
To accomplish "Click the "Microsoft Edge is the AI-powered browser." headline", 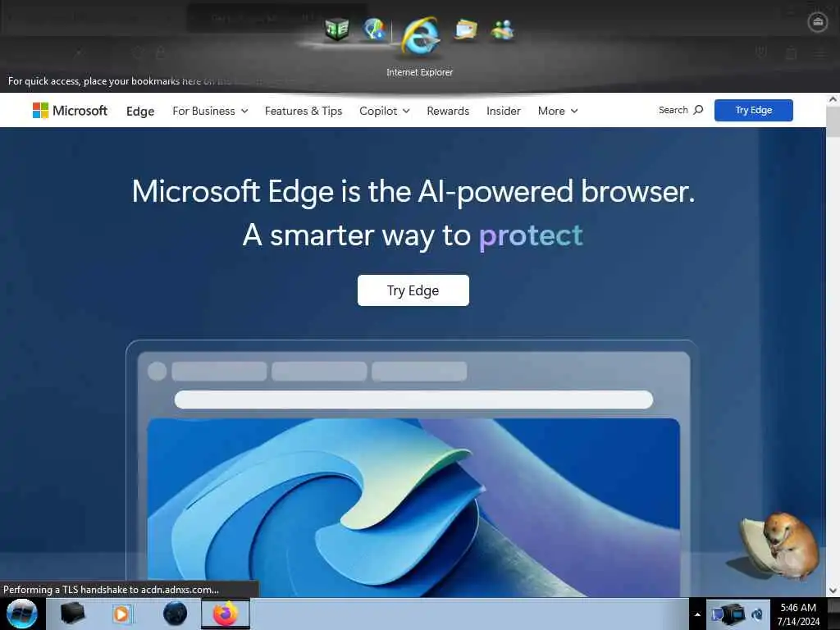I will coord(413,191).
